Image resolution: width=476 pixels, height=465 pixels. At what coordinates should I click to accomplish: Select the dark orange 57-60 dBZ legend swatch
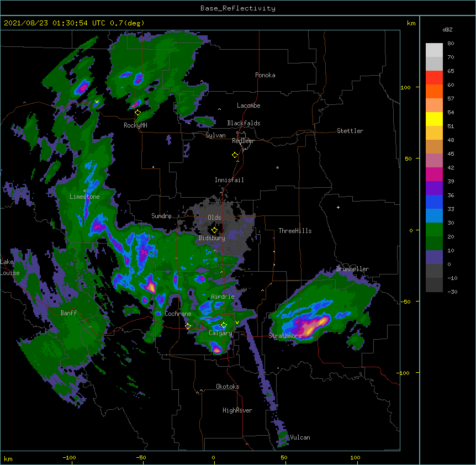click(x=434, y=91)
